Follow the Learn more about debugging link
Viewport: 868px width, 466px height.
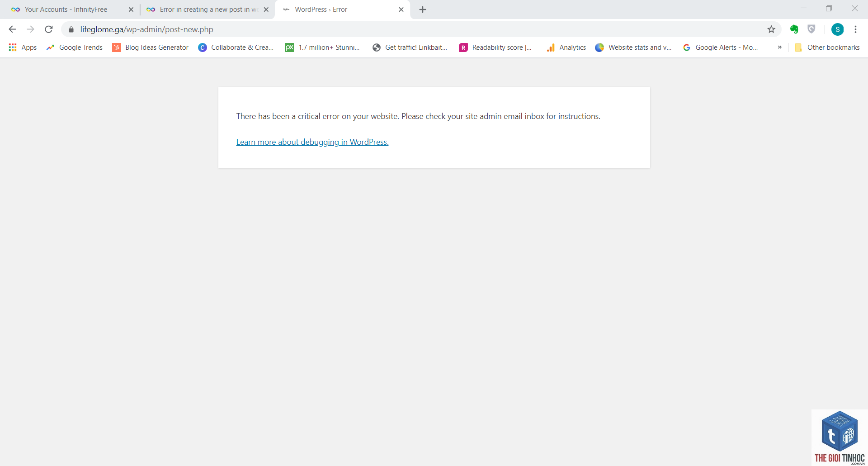(312, 142)
